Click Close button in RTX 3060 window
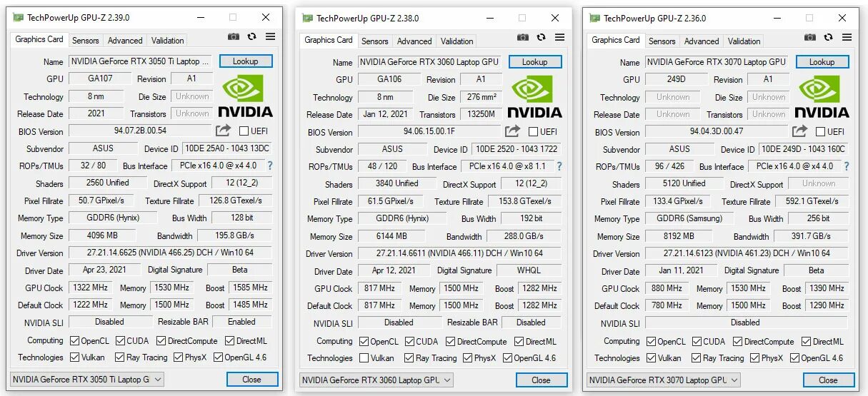 (x=542, y=380)
